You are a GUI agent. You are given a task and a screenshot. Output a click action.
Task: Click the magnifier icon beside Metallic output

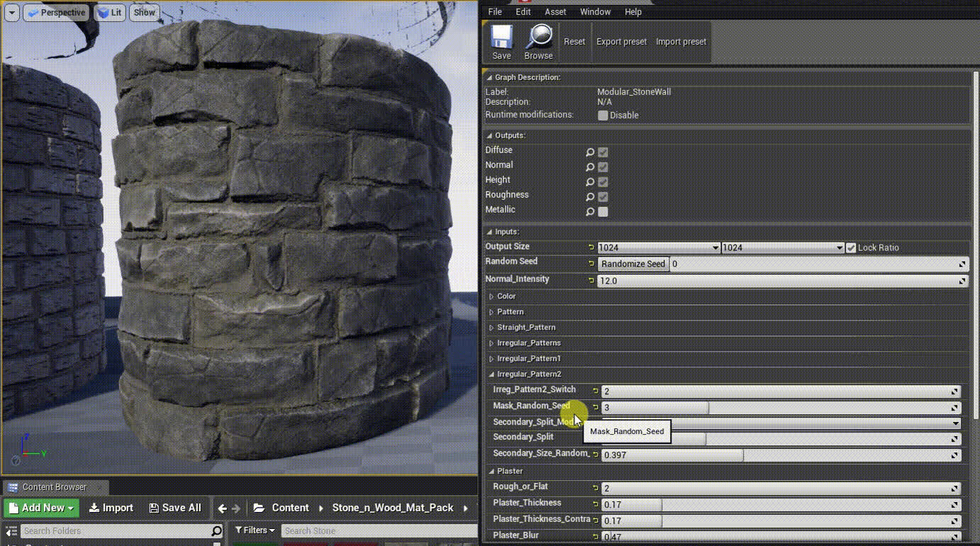[591, 211]
